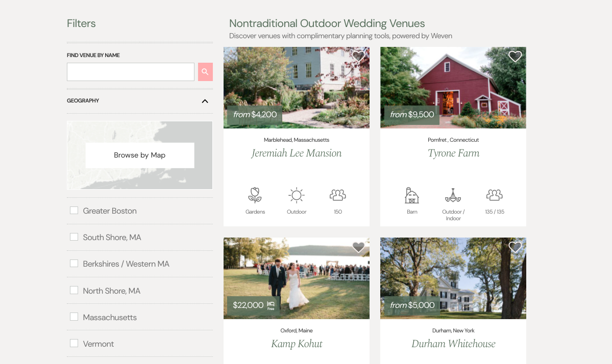Check the South Shore, MA filter
Image resolution: width=612 pixels, height=364 pixels.
pos(74,237)
